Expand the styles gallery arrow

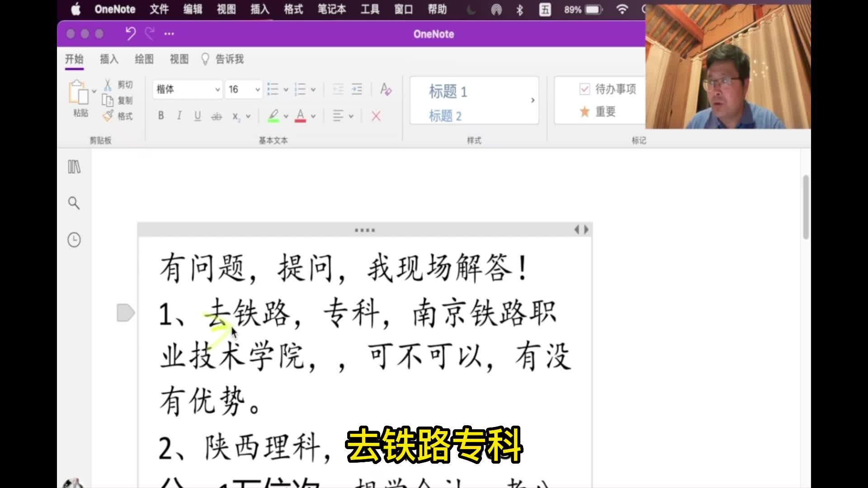tap(533, 100)
